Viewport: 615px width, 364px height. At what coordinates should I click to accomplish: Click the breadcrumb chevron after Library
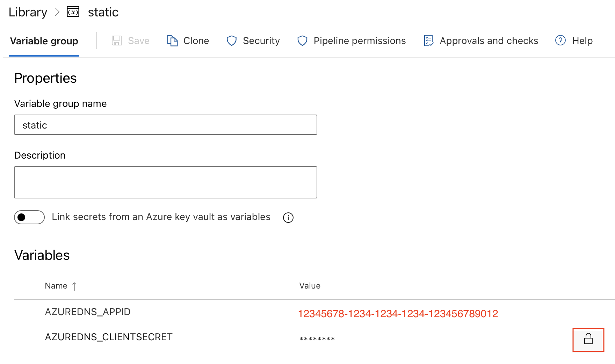point(57,12)
